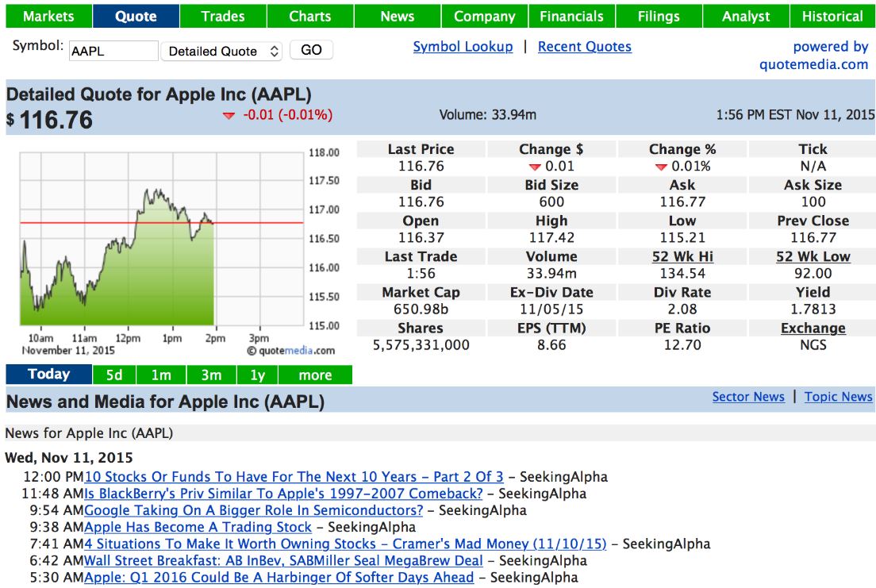The image size is (876, 588).
Task: Click the Symbol Lookup link
Action: pyautogui.click(x=463, y=47)
